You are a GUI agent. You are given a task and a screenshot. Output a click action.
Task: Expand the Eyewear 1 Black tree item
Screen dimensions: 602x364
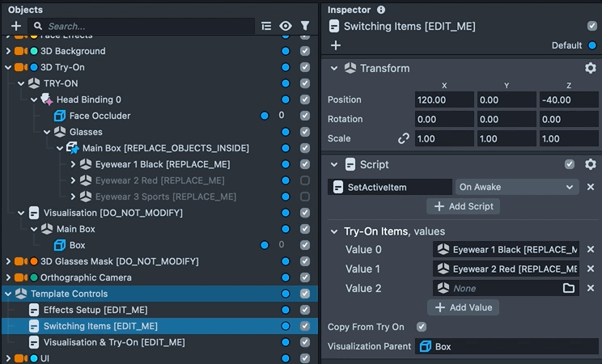pyautogui.click(x=73, y=164)
